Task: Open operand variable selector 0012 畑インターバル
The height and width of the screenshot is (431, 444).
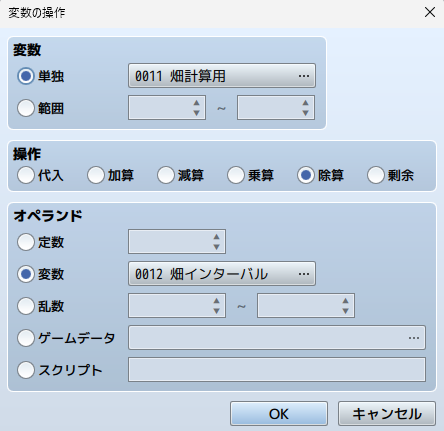Action: click(x=222, y=274)
